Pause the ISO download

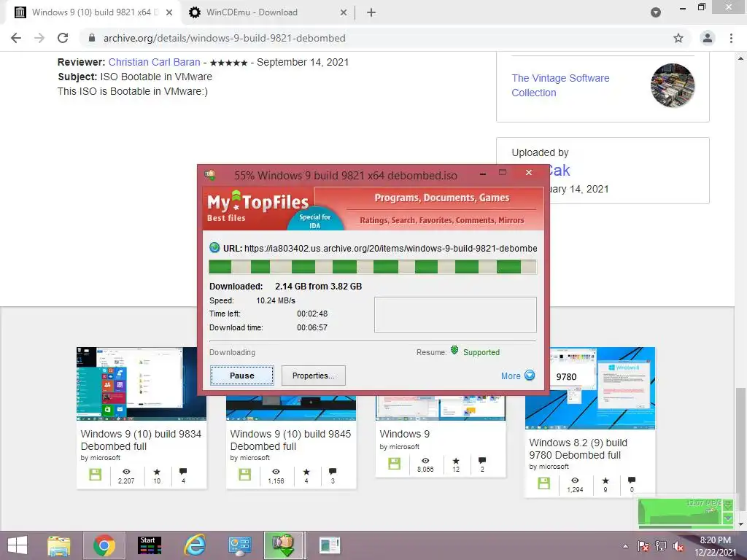click(x=242, y=376)
